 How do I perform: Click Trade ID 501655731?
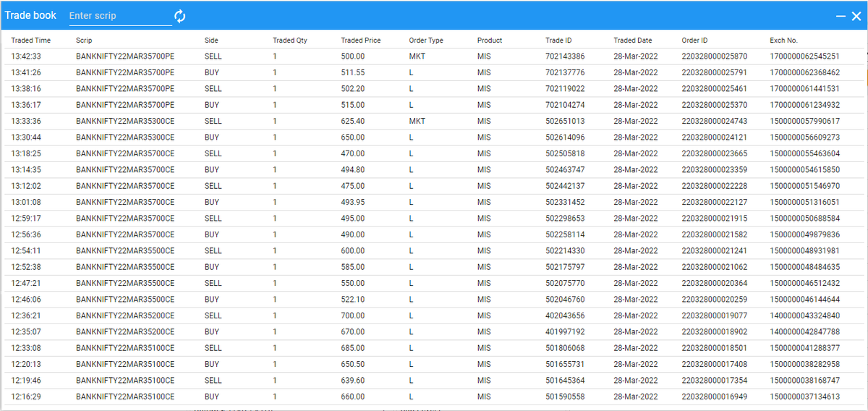[565, 364]
